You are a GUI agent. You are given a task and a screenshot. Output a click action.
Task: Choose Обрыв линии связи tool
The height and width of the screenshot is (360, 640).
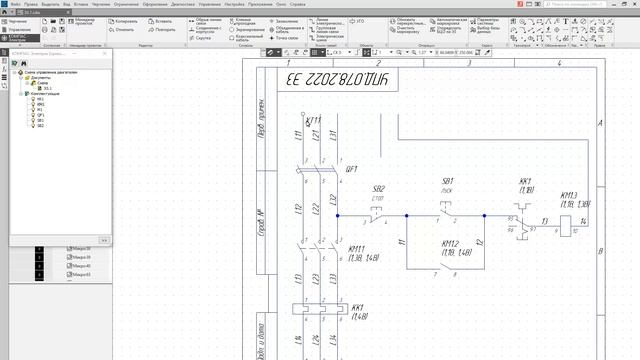[x=205, y=21]
